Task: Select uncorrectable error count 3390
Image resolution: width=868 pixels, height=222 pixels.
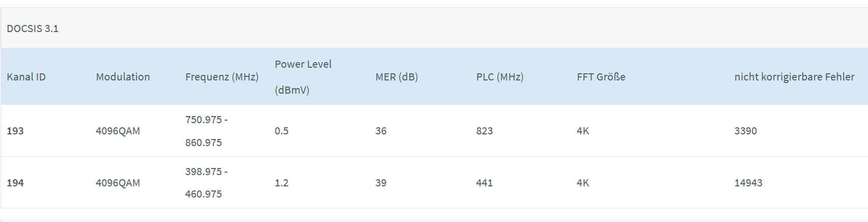Action: pyautogui.click(x=746, y=131)
